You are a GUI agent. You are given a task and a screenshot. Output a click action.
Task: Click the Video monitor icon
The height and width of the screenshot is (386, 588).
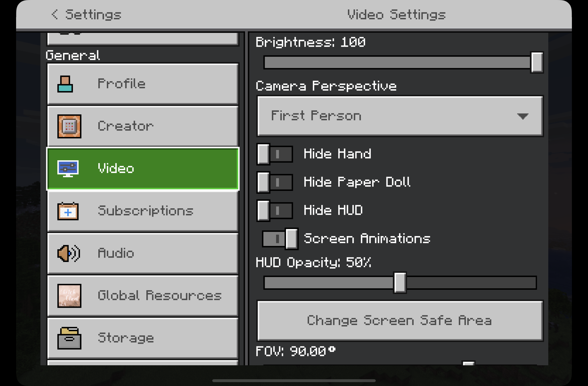68,169
